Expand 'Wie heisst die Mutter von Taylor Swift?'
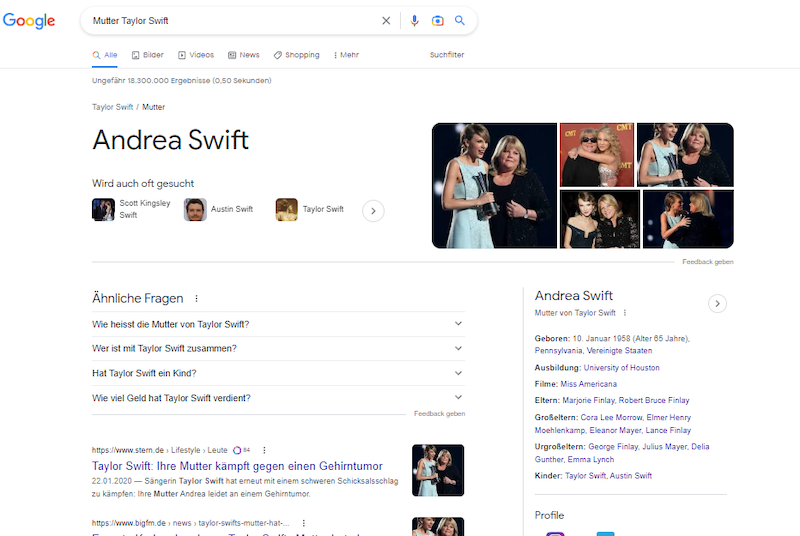800x536 pixels. pos(279,324)
